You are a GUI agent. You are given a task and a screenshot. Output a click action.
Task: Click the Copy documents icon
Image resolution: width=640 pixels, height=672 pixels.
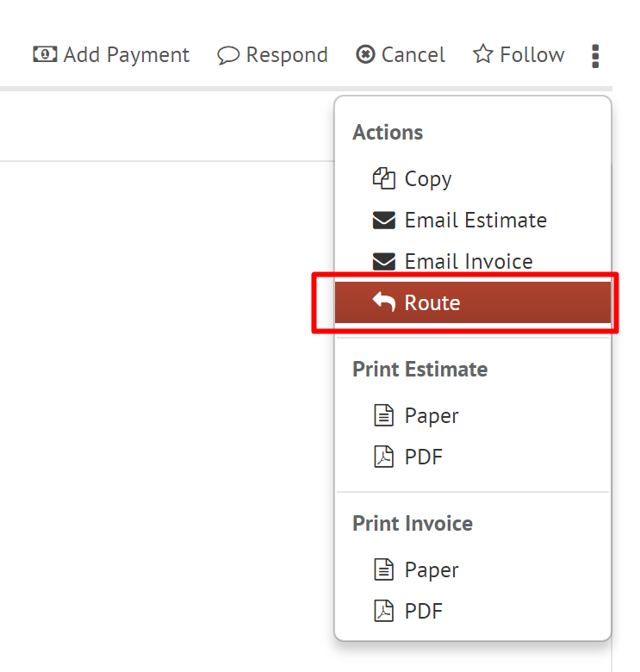click(x=383, y=178)
